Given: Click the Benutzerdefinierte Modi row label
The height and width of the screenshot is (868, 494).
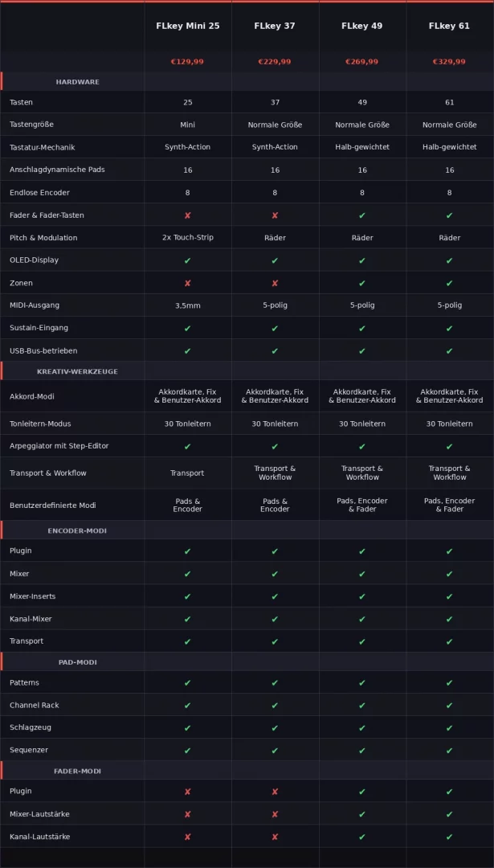Looking at the screenshot, I should pos(52,506).
